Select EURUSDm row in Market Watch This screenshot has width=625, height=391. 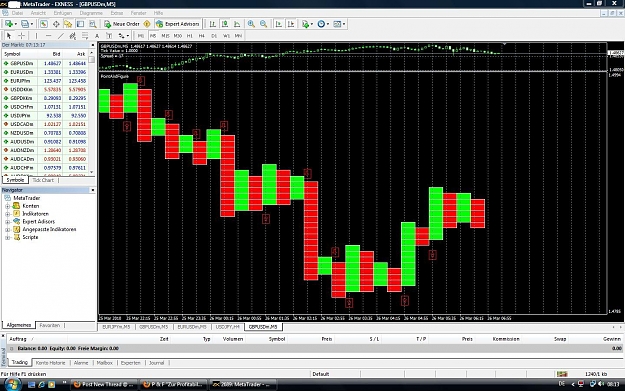pos(45,72)
